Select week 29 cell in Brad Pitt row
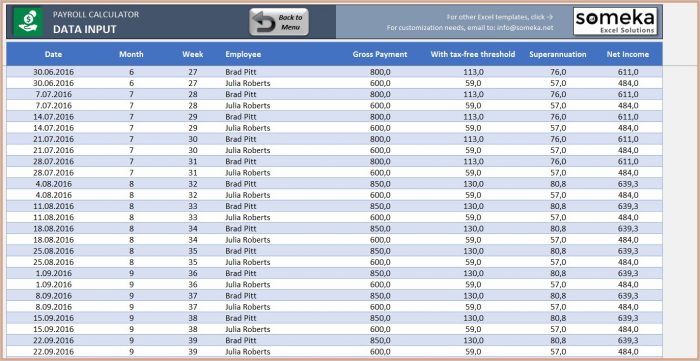 click(192, 116)
